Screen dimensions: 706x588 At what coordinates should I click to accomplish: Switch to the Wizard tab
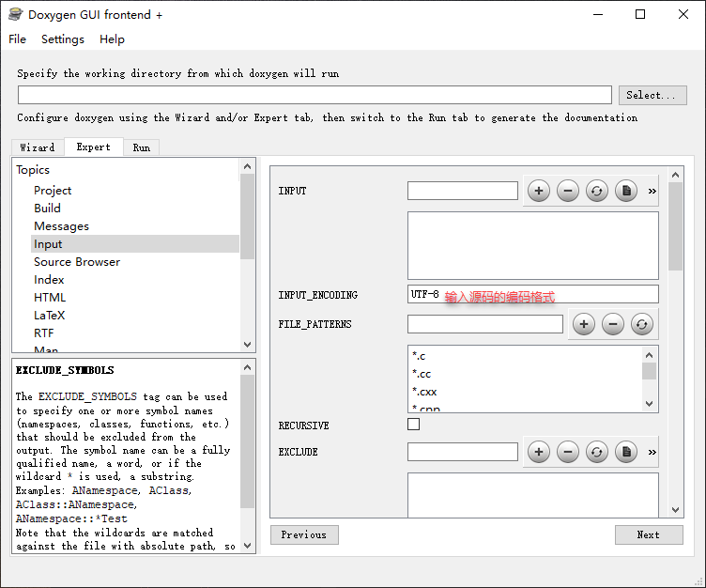[38, 147]
